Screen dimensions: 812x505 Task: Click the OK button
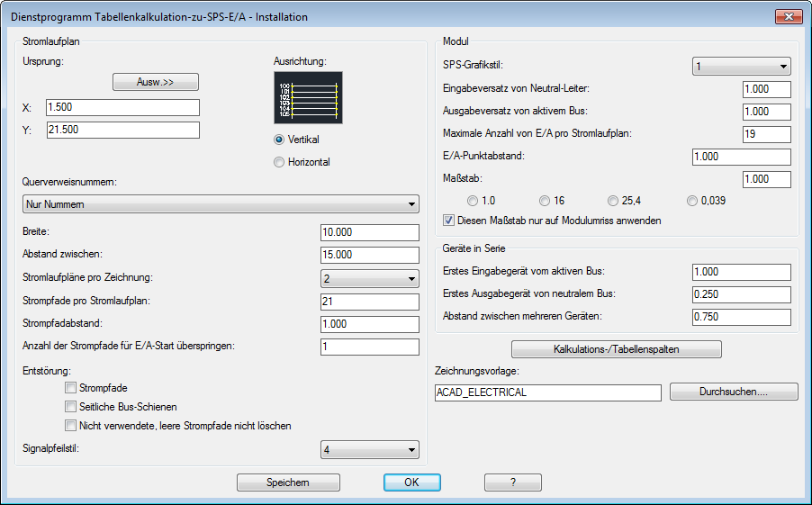(x=412, y=482)
